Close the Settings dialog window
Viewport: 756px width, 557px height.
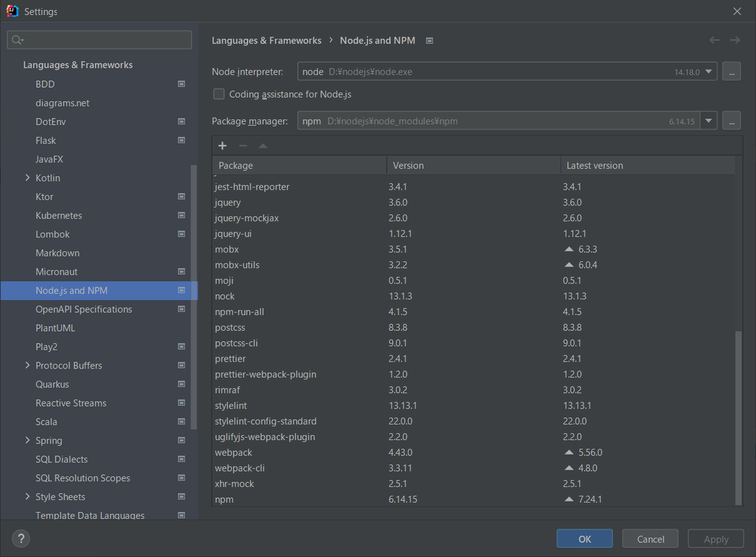point(737,11)
